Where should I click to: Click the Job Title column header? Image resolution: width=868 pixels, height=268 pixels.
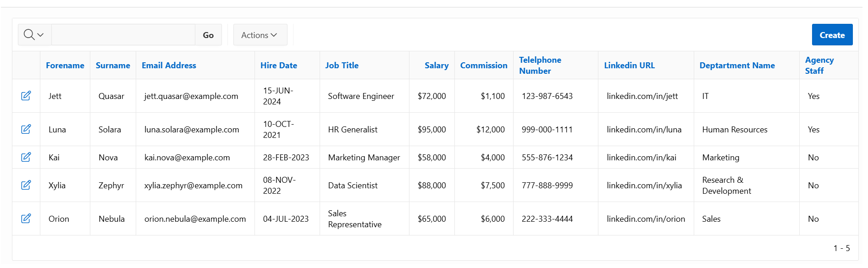(342, 66)
